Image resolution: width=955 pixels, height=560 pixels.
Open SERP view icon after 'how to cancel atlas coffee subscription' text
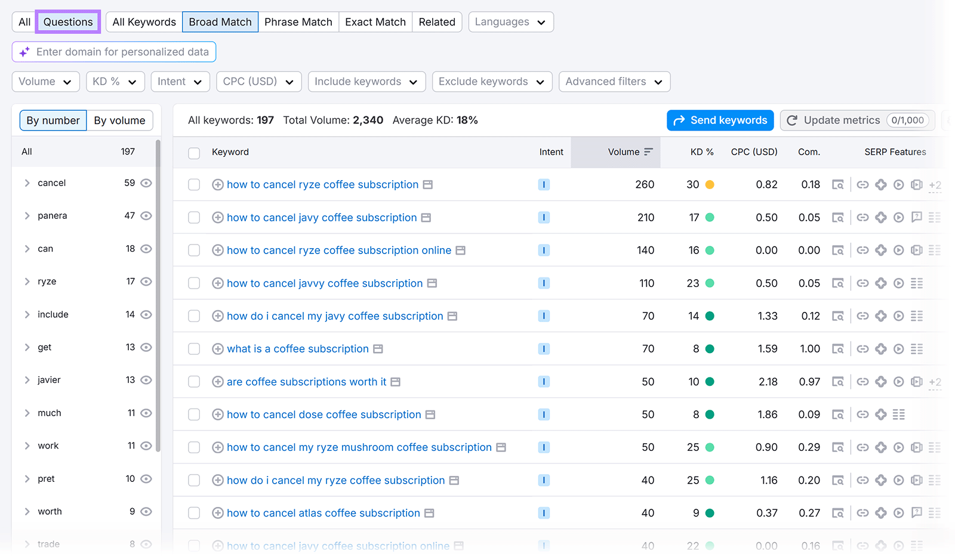[429, 513]
